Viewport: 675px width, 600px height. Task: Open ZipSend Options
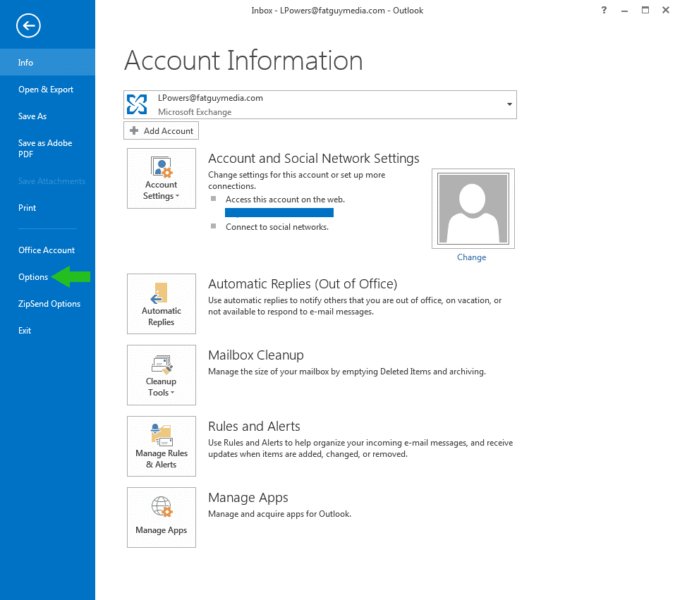pyautogui.click(x=49, y=304)
